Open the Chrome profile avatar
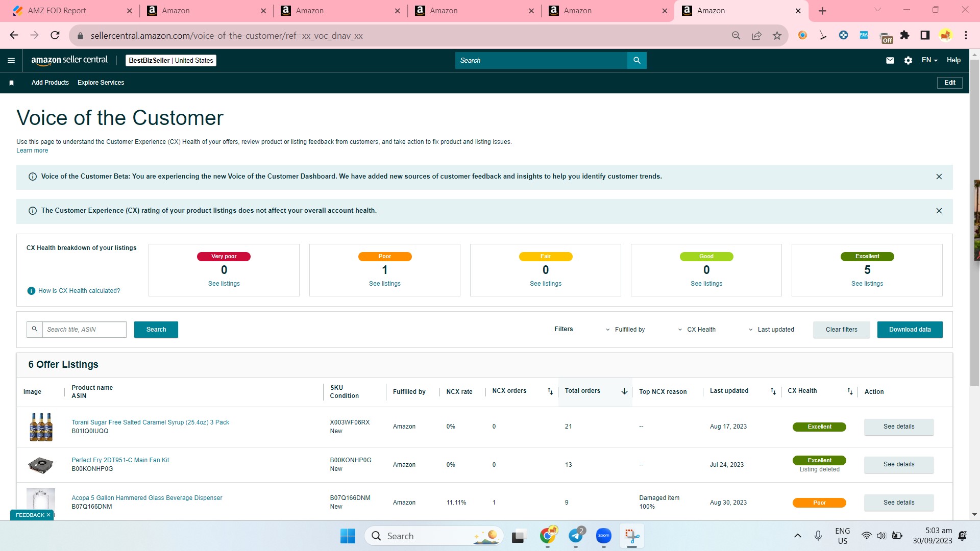 pos(945,35)
